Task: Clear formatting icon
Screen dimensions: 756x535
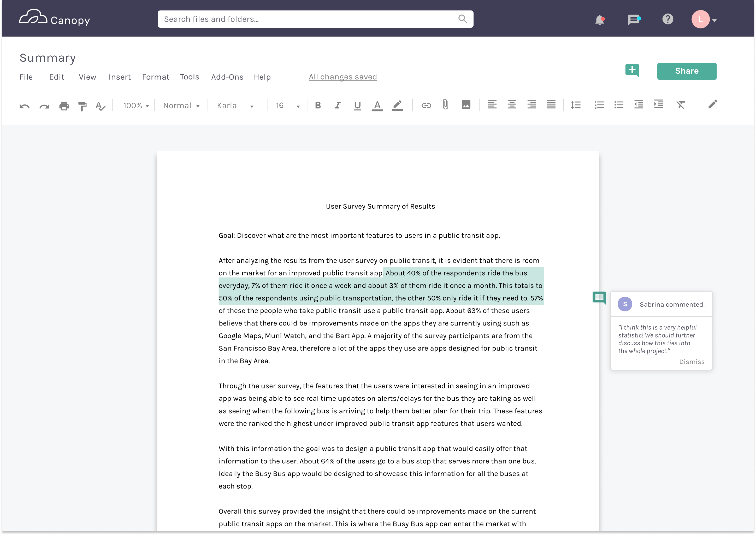Action: tap(680, 105)
